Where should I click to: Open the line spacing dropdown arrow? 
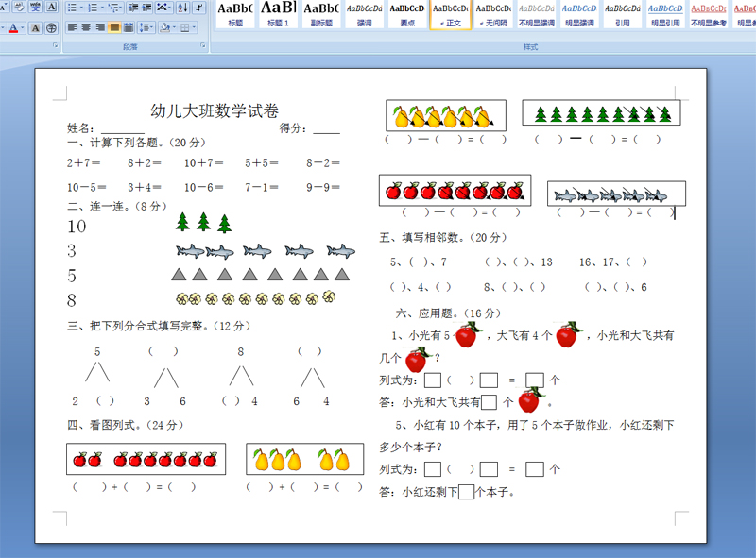pyautogui.click(x=153, y=28)
